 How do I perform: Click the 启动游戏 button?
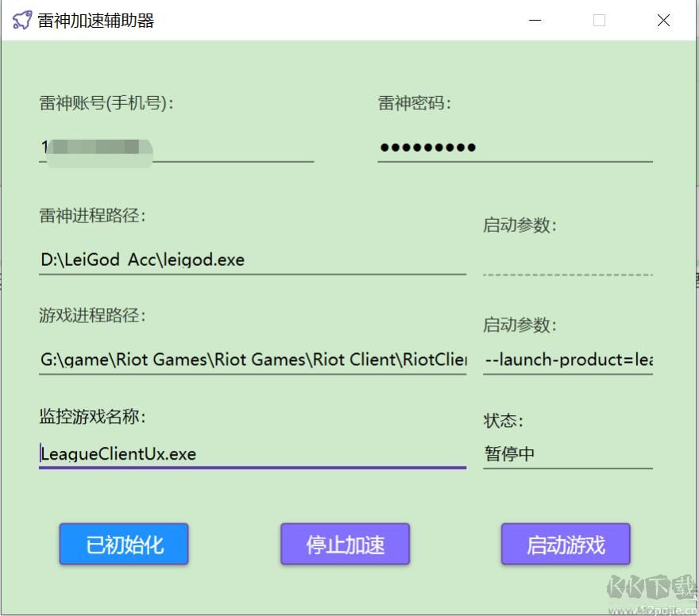(x=566, y=545)
